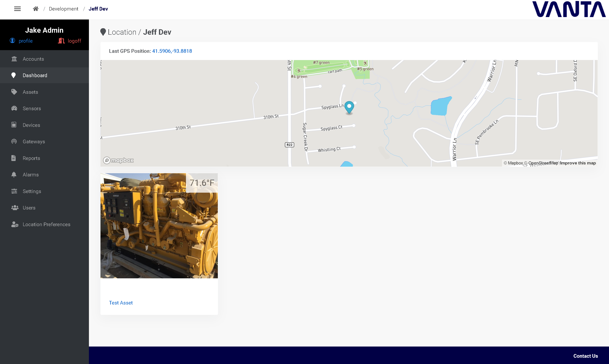This screenshot has width=609, height=364.
Task: Click the blue map location marker
Action: [x=349, y=107]
